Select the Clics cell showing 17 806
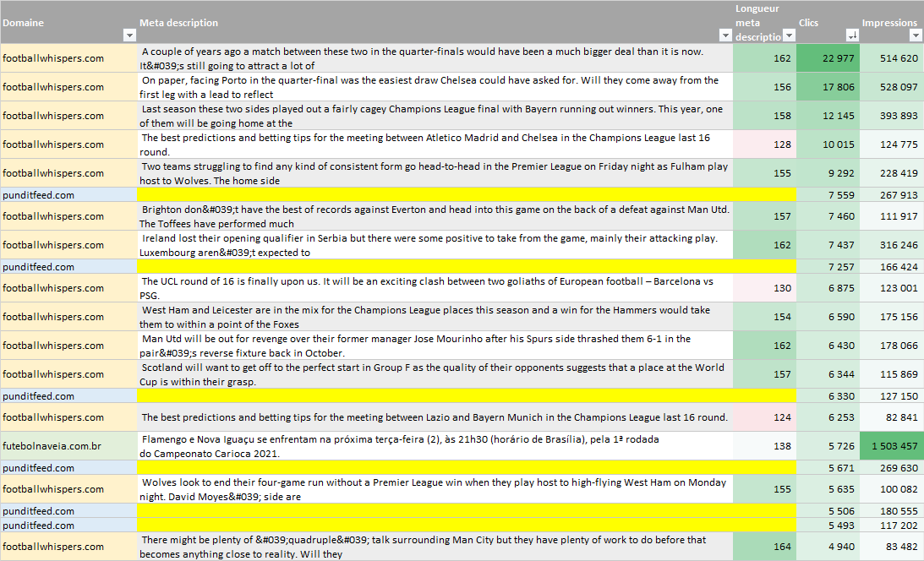The image size is (924, 561). [x=828, y=87]
